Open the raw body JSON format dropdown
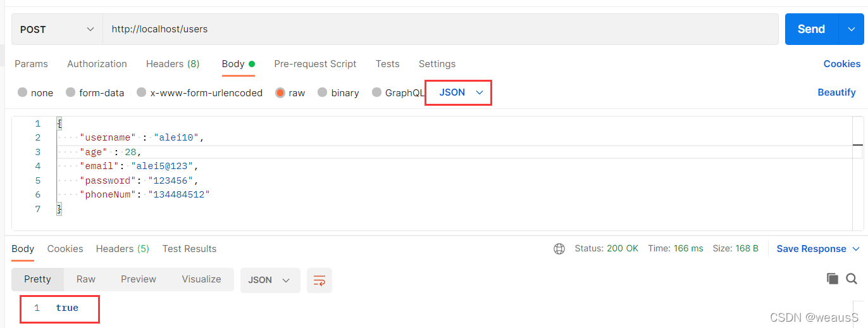 tap(461, 92)
